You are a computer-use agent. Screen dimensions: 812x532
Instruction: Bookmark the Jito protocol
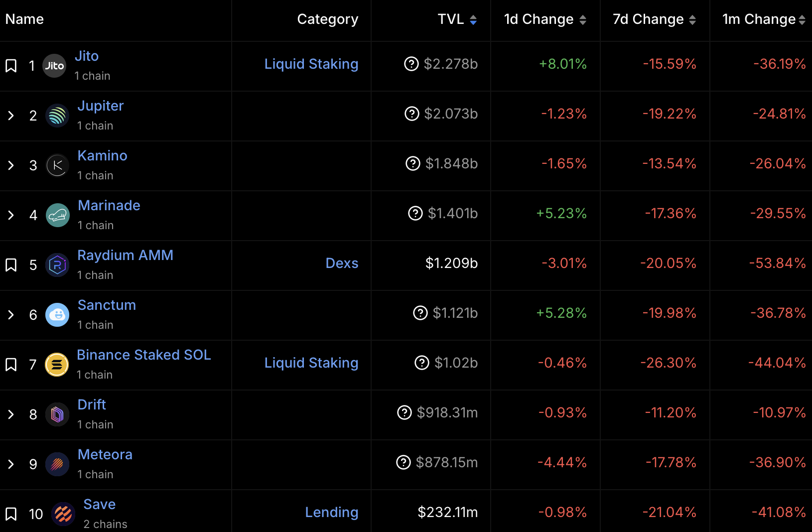pyautogui.click(x=11, y=66)
